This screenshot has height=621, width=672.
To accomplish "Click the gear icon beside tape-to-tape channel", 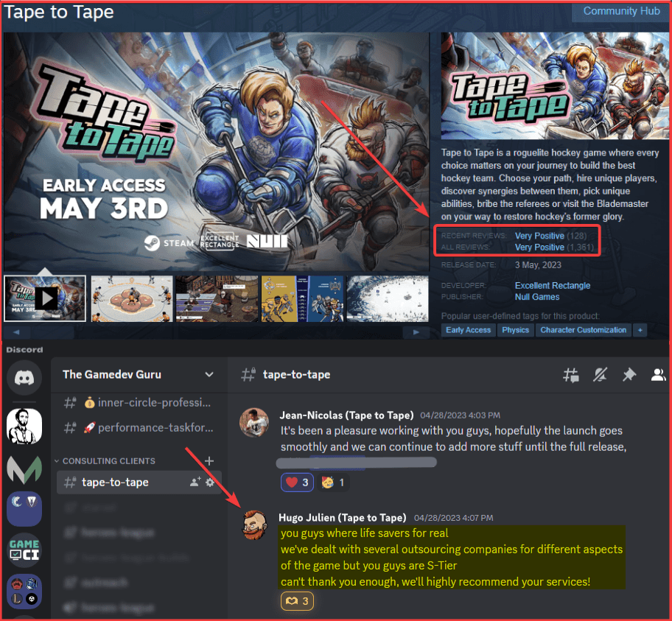I will pos(210,482).
